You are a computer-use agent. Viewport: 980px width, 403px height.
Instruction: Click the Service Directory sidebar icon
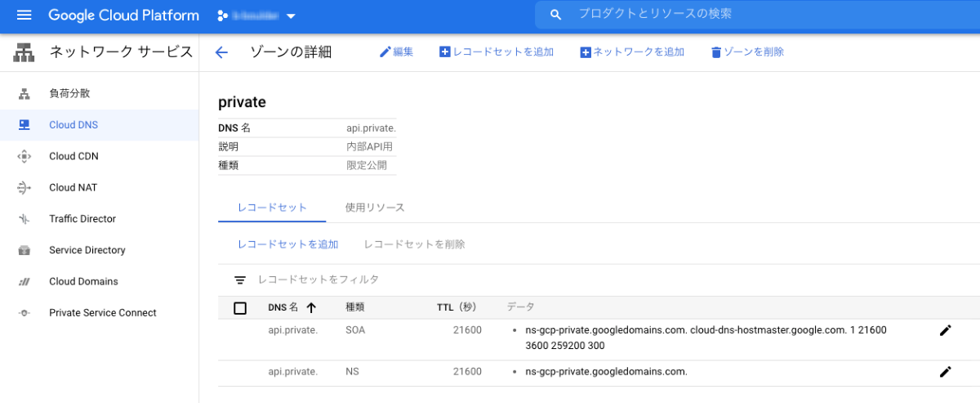pos(24,250)
